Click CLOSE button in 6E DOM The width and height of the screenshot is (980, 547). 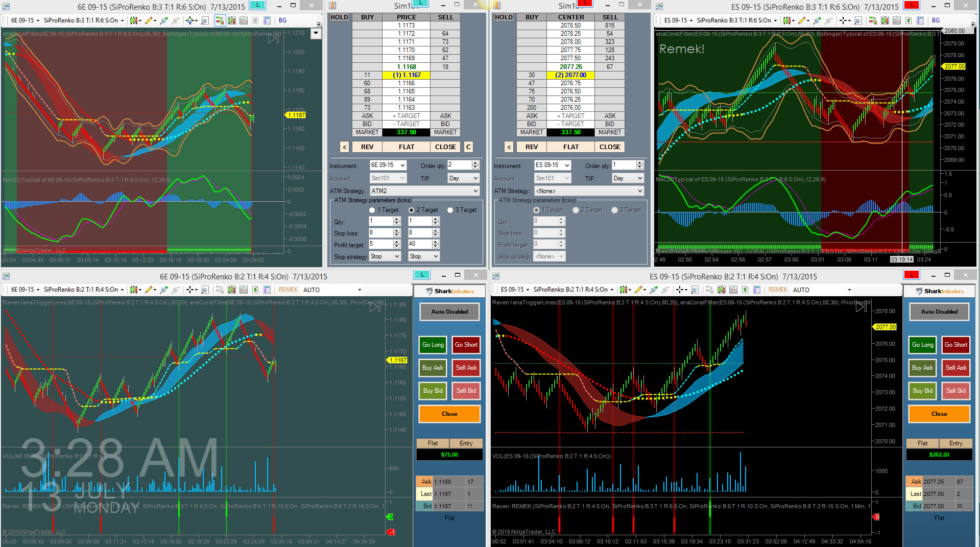(445, 147)
